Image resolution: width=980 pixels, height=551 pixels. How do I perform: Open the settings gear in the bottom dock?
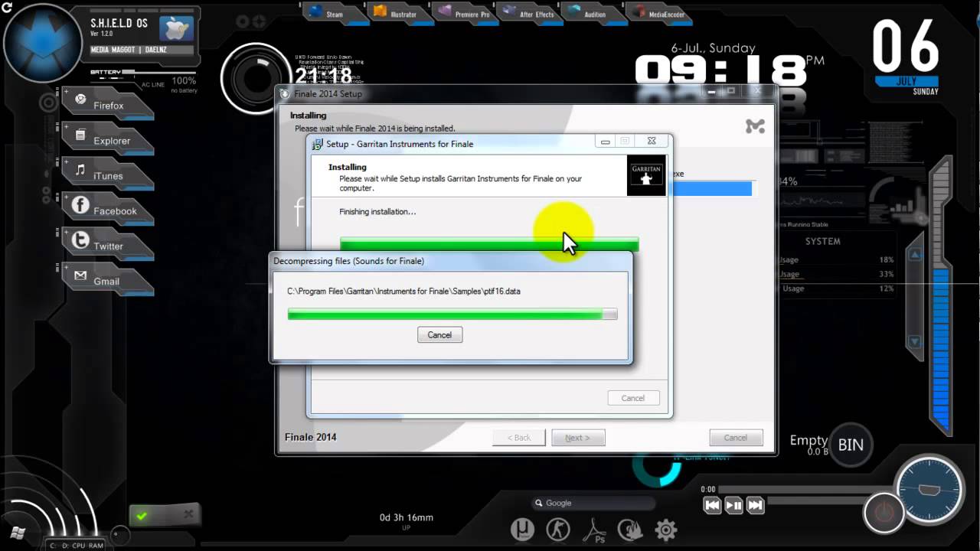click(665, 530)
